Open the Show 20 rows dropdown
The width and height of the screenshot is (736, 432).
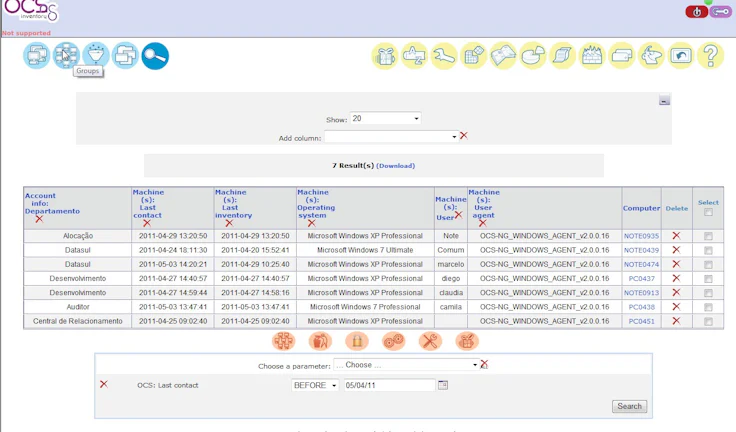(x=385, y=118)
